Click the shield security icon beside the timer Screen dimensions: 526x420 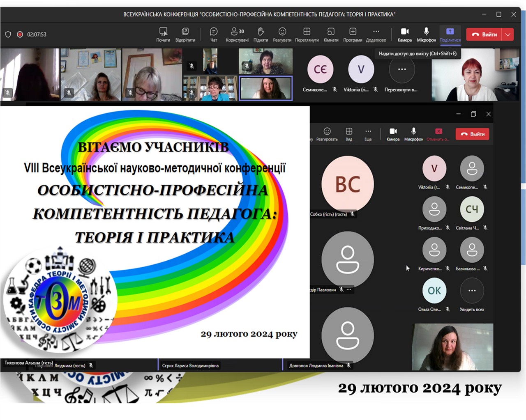coord(8,34)
